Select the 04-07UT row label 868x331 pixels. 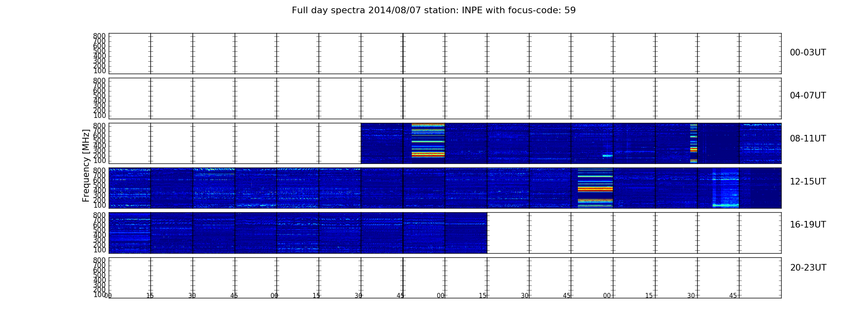pos(808,96)
